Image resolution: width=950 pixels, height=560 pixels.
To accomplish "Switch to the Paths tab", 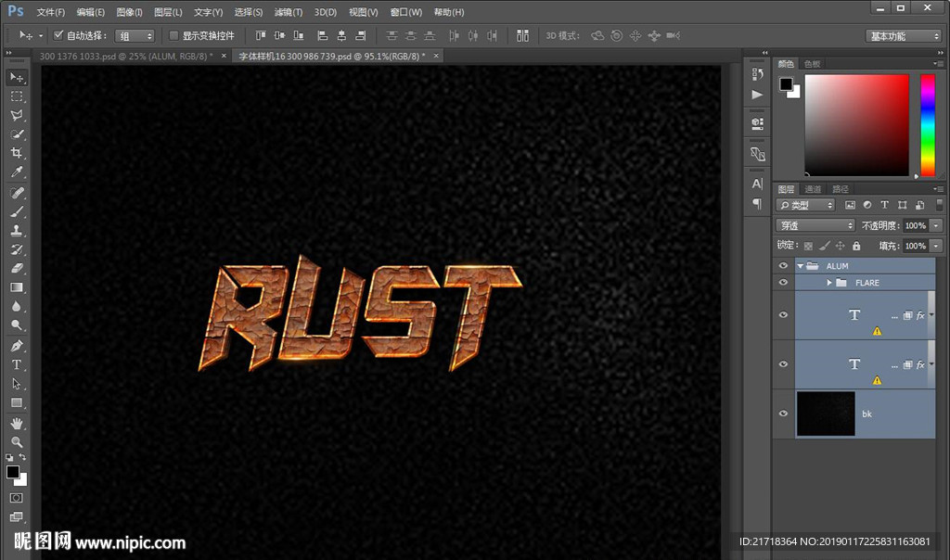I will tap(841, 189).
